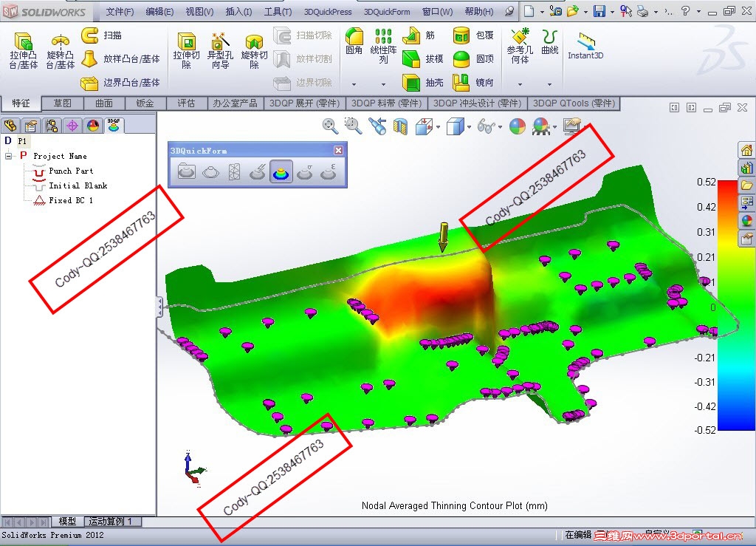Switch to the 钣金 ribbon tab

(x=145, y=103)
